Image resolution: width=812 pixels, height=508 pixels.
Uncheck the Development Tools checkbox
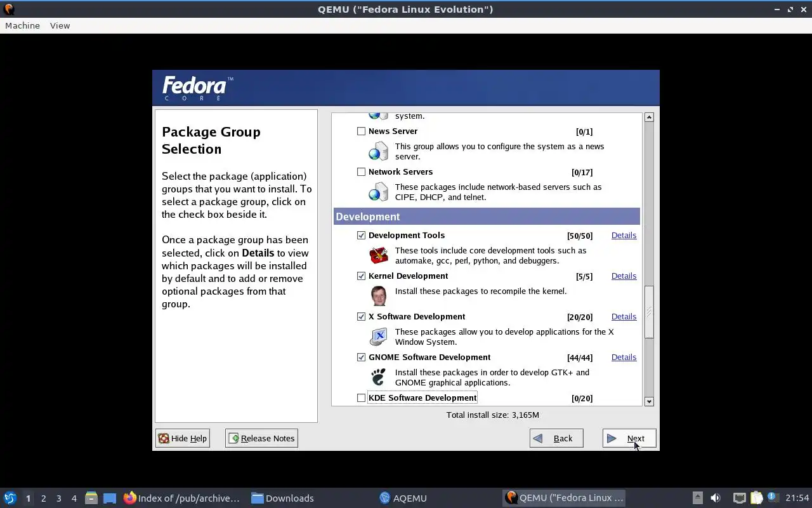[361, 235]
